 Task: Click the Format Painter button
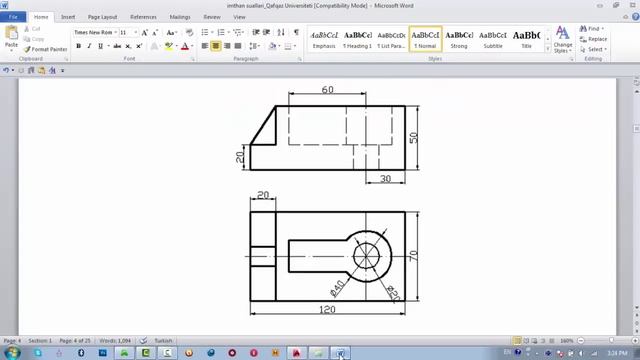pyautogui.click(x=45, y=49)
